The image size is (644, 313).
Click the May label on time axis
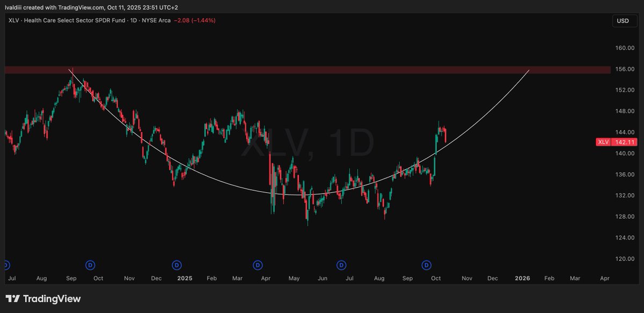(294, 279)
